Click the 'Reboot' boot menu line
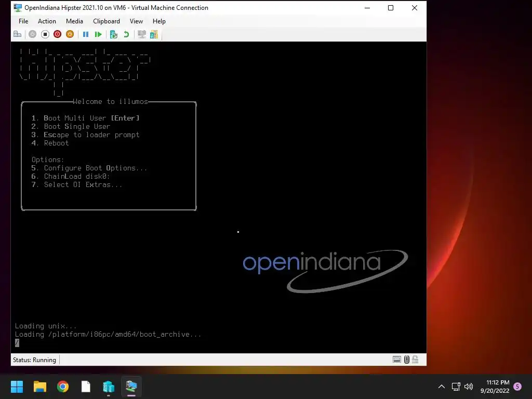The height and width of the screenshot is (399, 532). tap(50, 143)
